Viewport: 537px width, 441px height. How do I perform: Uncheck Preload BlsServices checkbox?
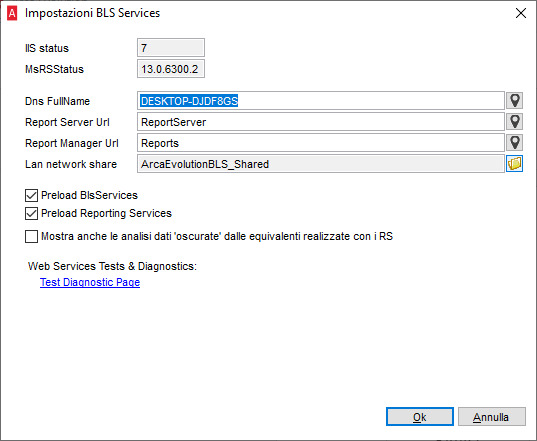pos(31,196)
